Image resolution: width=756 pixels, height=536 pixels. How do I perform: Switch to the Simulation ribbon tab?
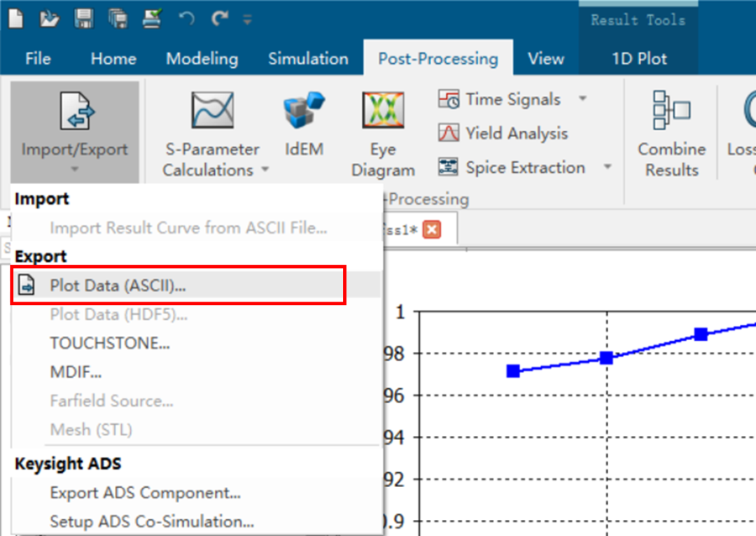[308, 59]
